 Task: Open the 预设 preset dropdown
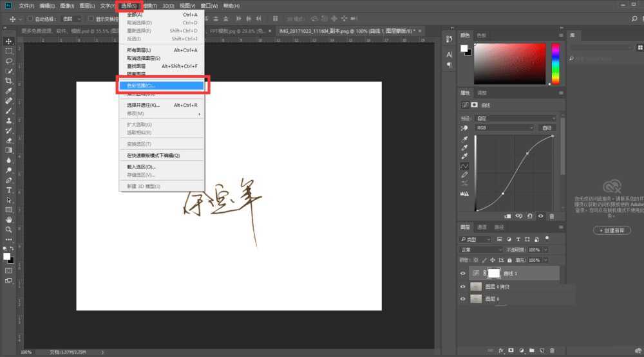point(515,118)
